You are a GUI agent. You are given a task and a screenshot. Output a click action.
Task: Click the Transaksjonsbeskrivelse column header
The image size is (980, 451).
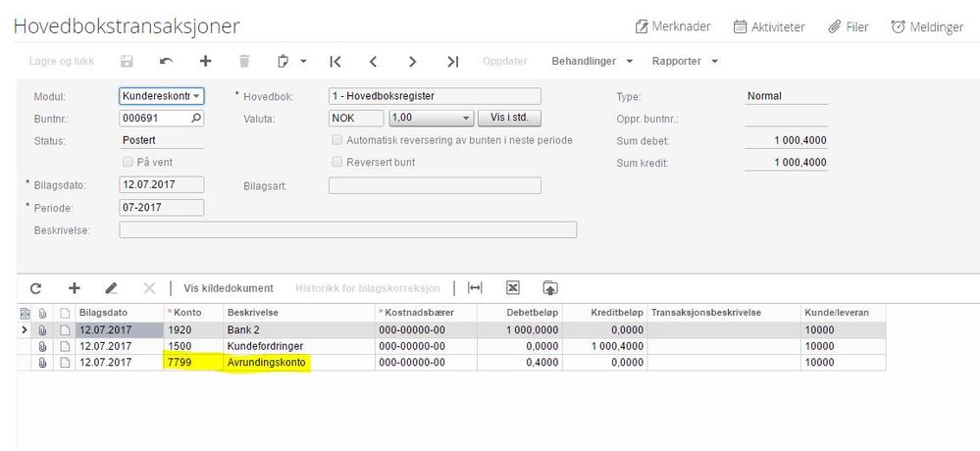[724, 313]
